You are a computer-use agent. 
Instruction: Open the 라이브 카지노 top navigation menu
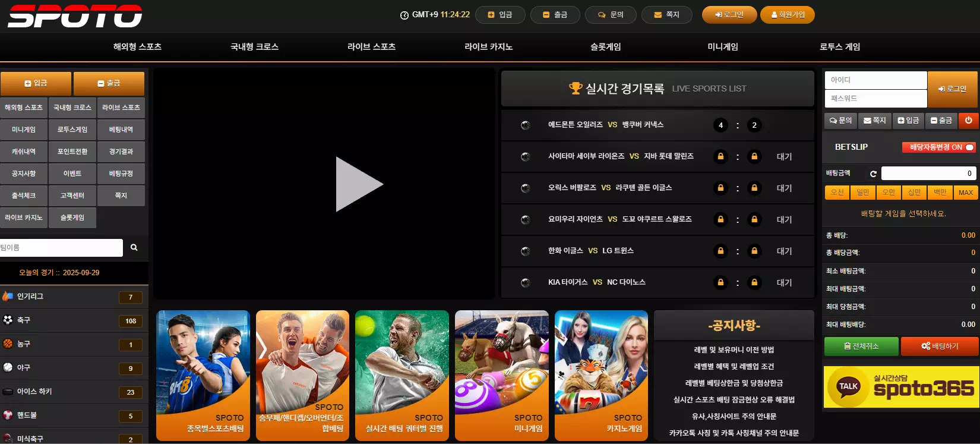pos(488,46)
